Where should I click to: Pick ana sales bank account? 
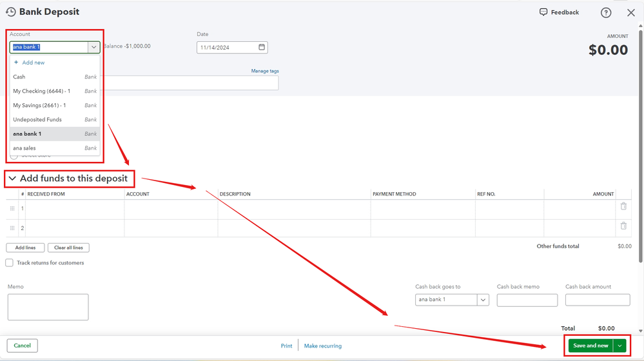coord(55,148)
